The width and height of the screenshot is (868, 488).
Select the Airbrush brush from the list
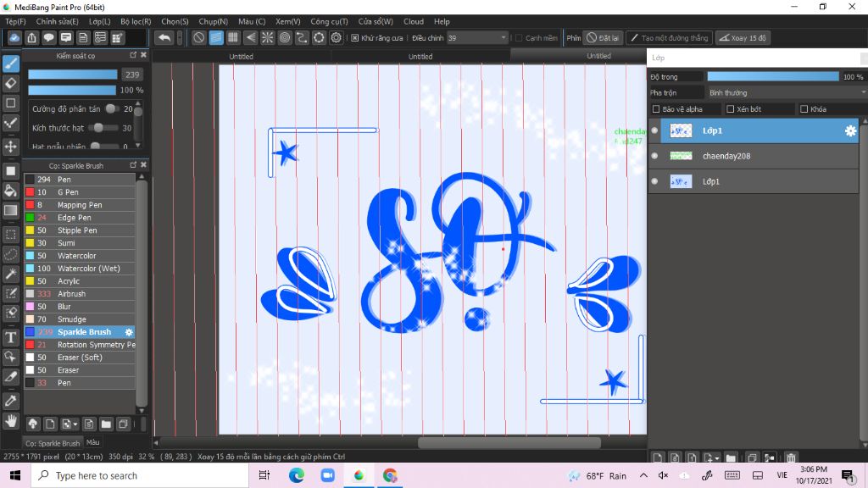(80, 294)
